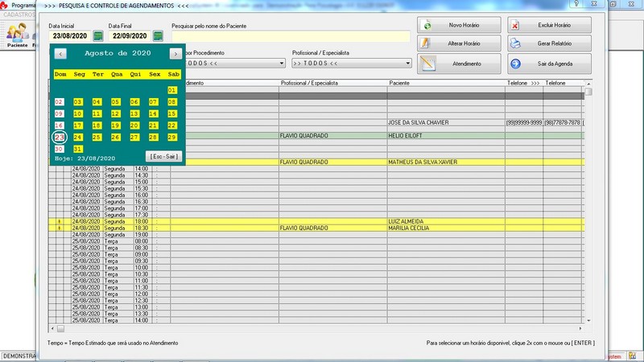644x362 pixels.
Task: Click the Data Final date field
Action: click(130, 35)
